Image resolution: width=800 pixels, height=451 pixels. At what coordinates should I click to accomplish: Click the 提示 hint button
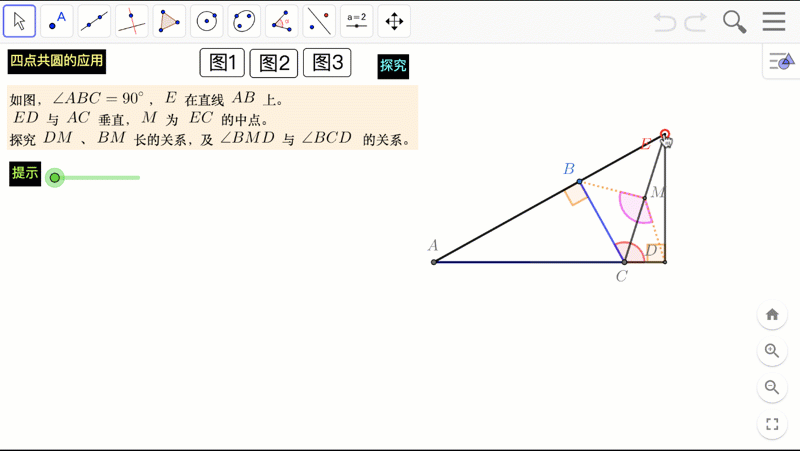tap(25, 173)
